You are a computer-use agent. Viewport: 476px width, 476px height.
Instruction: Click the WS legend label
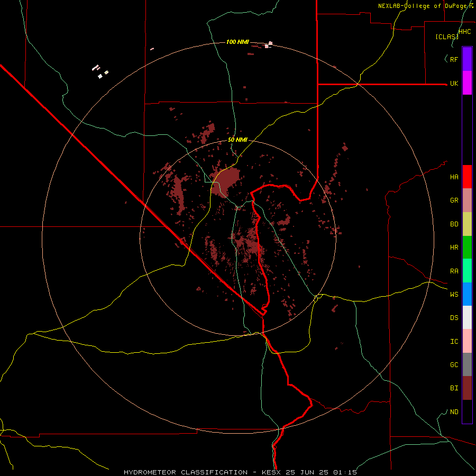coord(454,294)
